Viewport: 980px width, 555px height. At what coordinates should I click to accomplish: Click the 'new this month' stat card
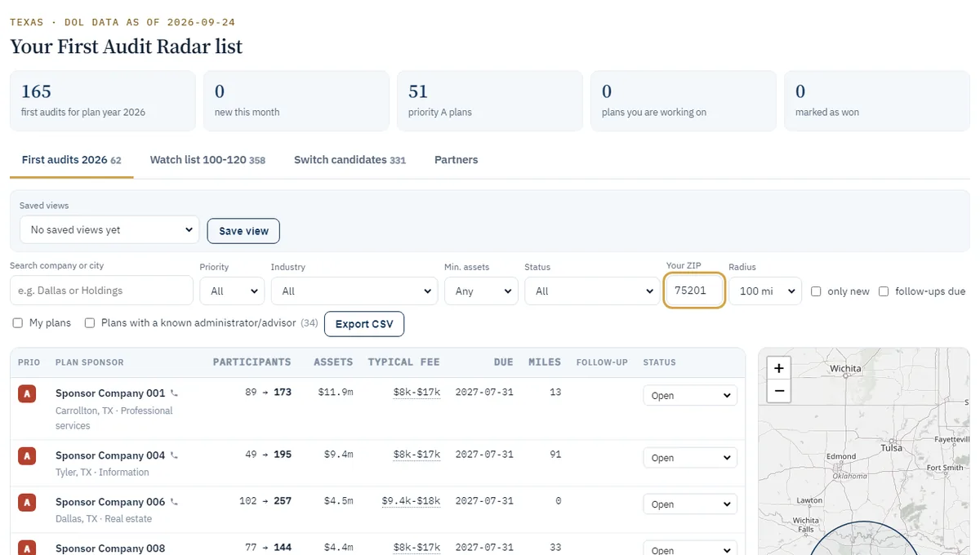pyautogui.click(x=296, y=100)
